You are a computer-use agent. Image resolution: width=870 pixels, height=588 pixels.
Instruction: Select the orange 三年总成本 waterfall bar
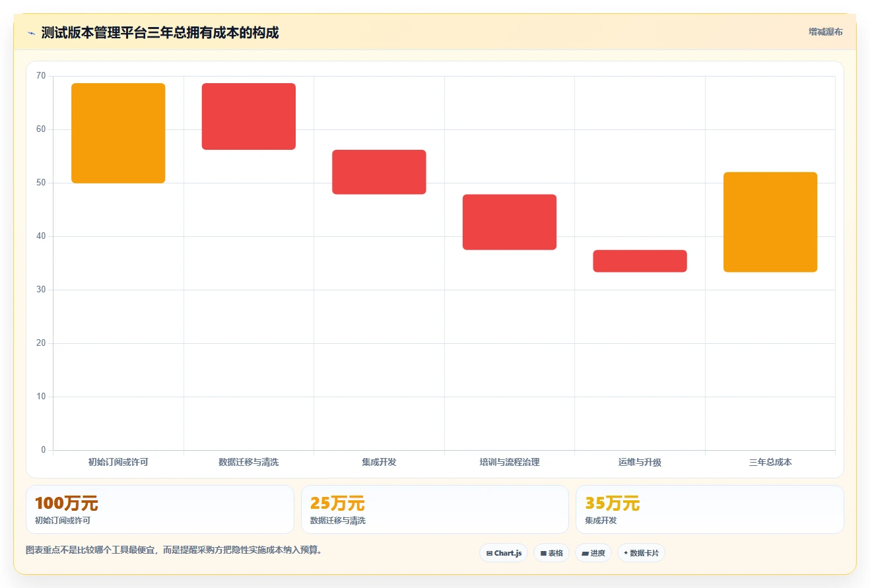(x=770, y=222)
